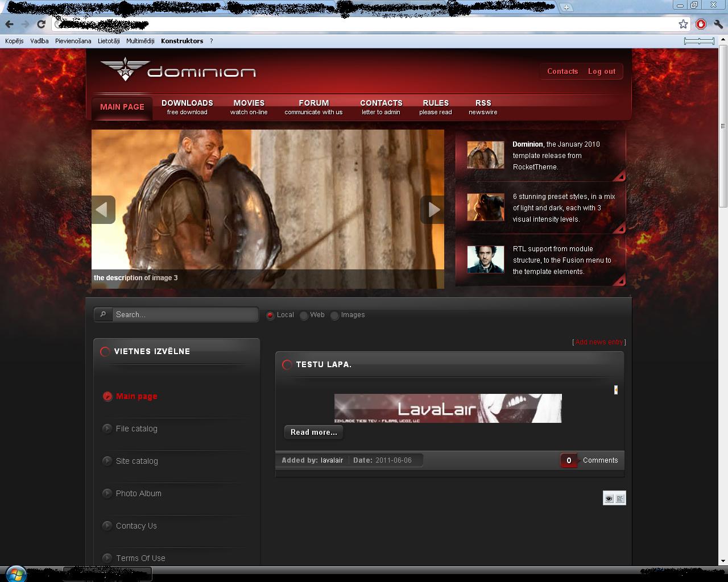Open the Kopējs admin menu

14,41
